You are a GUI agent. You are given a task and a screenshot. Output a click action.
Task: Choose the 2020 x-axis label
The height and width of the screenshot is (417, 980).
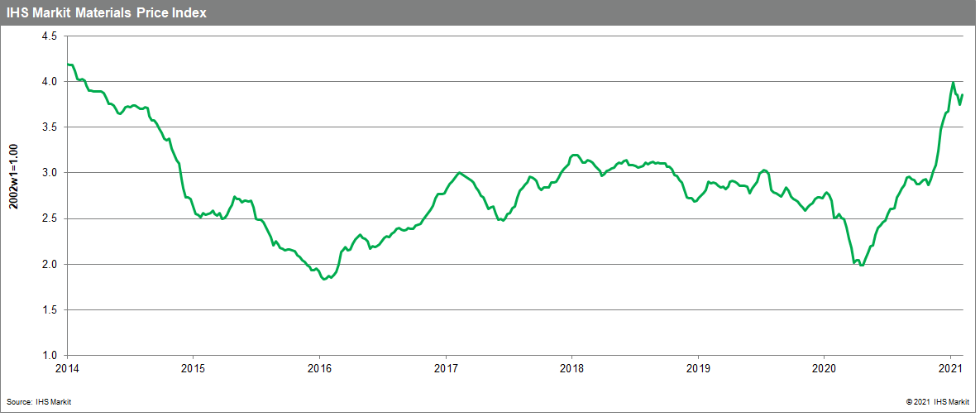click(825, 367)
